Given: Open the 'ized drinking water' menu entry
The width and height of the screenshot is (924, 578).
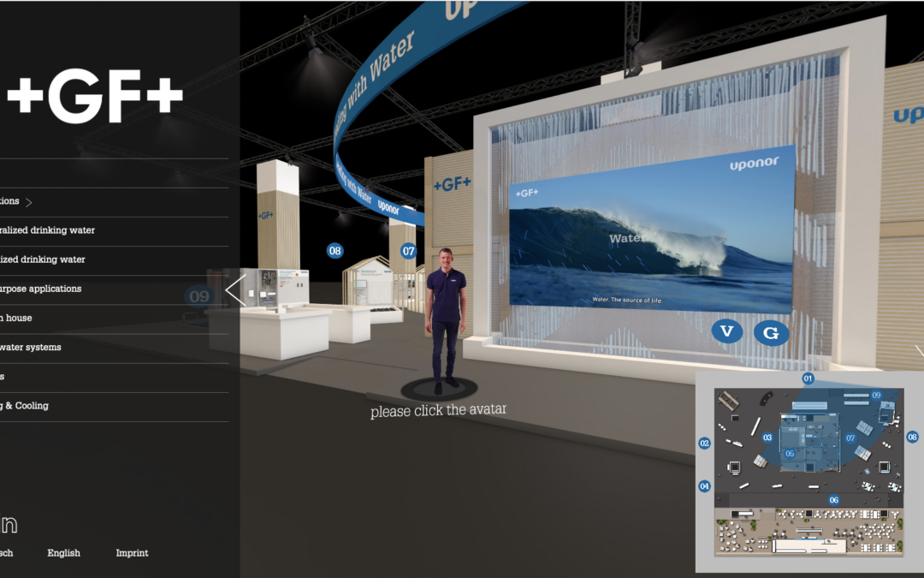Looking at the screenshot, I should tap(43, 259).
